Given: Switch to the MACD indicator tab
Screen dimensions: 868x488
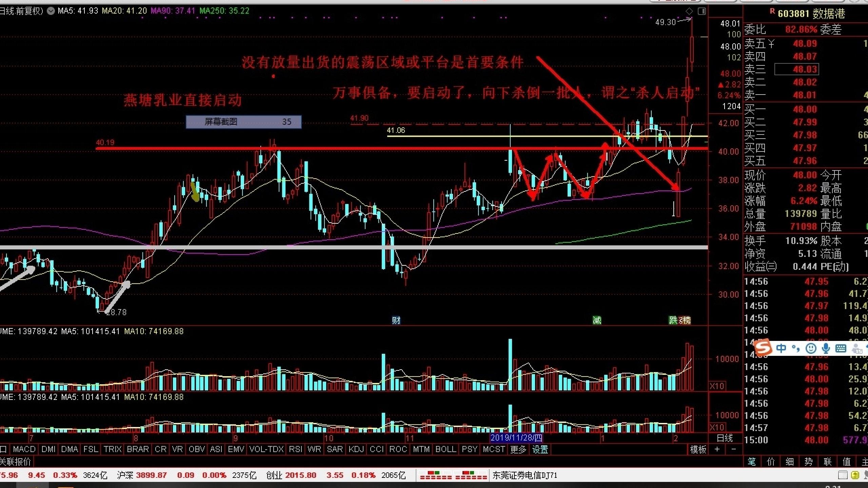Looking at the screenshot, I should [x=24, y=449].
